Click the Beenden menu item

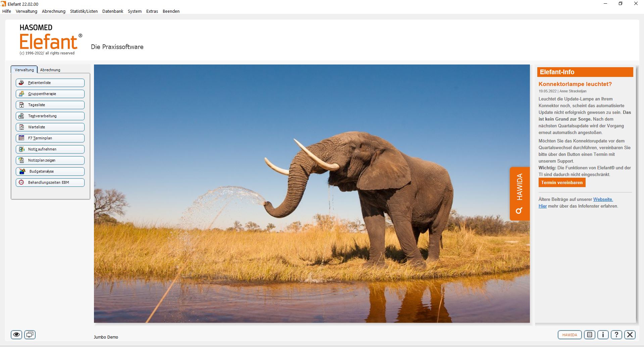171,11
